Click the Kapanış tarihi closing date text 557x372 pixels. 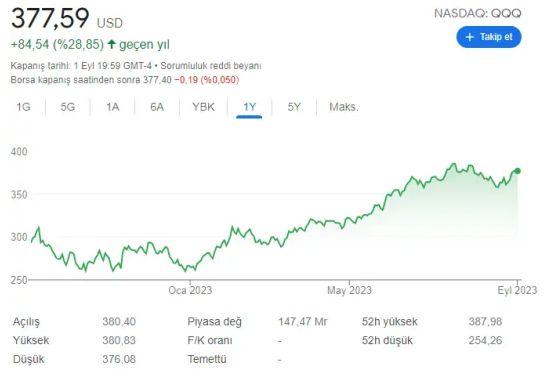point(81,66)
